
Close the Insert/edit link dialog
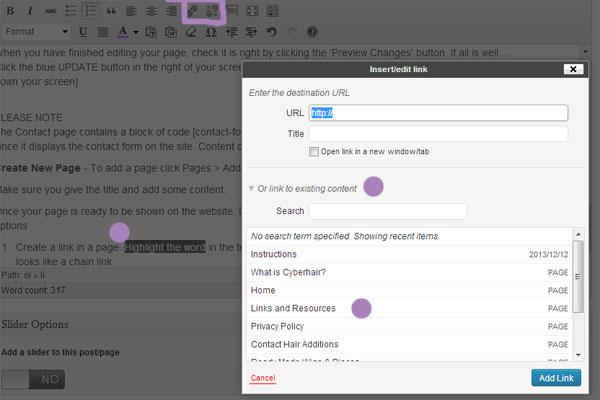pos(573,69)
